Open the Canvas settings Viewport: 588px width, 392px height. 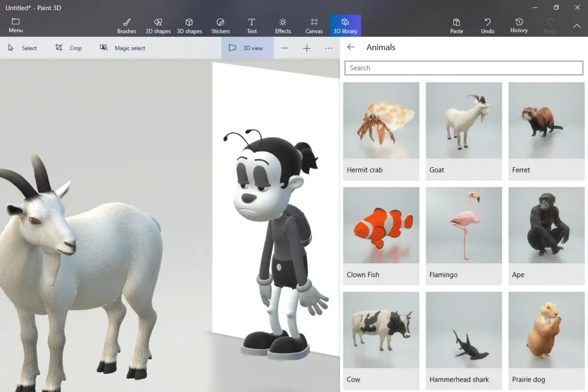point(314,26)
